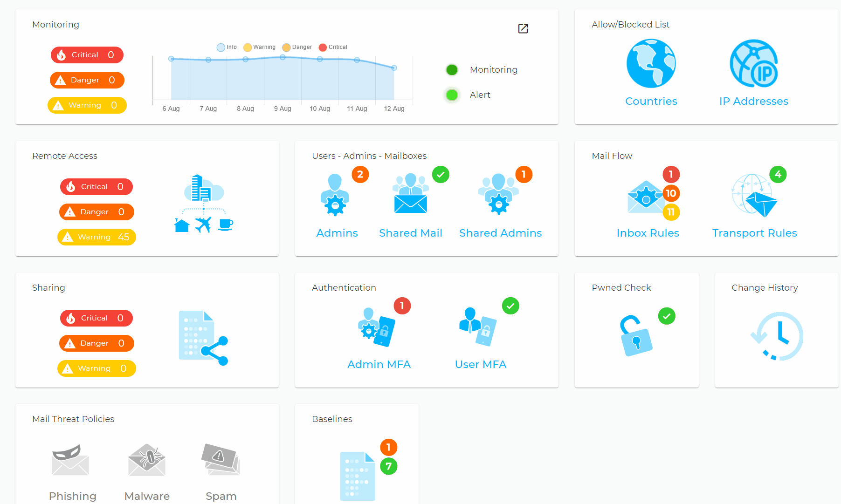Viewport: 841px width, 504px height.
Task: Open Monitoring panel external link icon
Action: click(523, 28)
